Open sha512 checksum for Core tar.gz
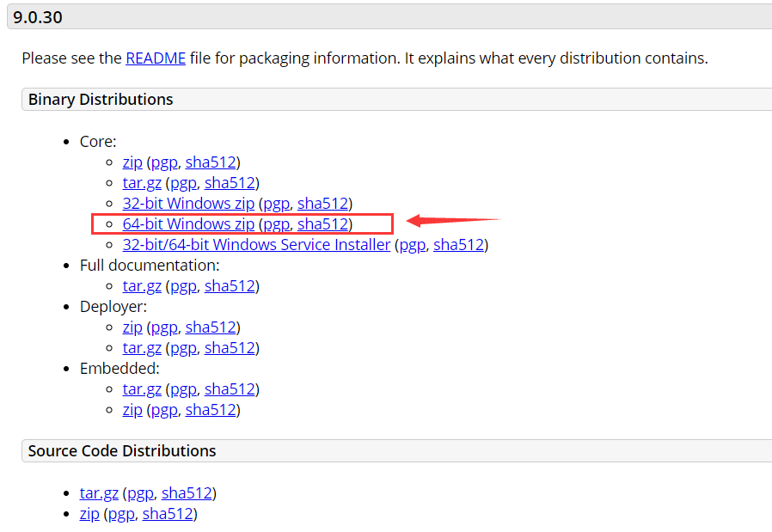Viewport: 772px width, 532px height. (230, 183)
